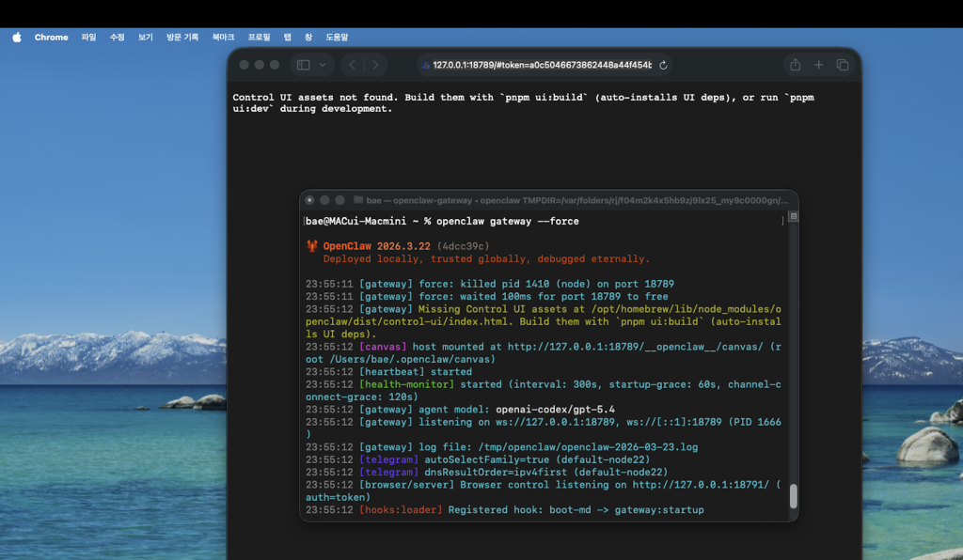Open the sidebar dropdown chevron
The image size is (963, 560).
coord(324,65)
